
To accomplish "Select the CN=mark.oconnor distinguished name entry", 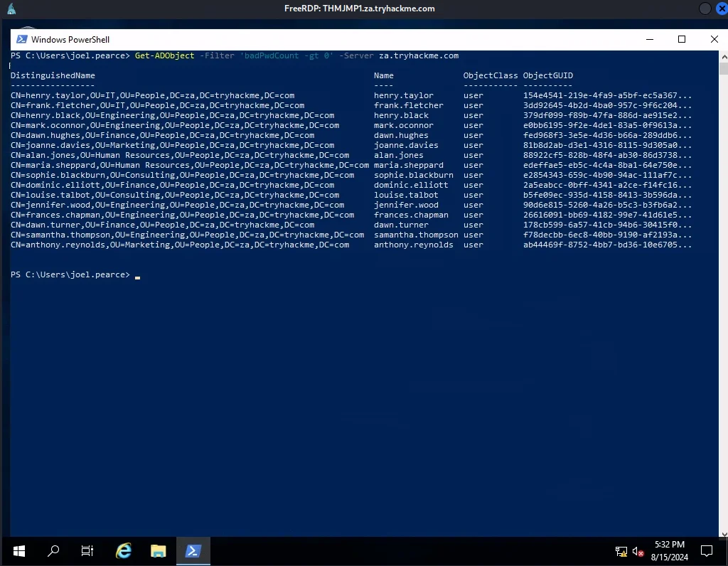I will pyautogui.click(x=175, y=125).
